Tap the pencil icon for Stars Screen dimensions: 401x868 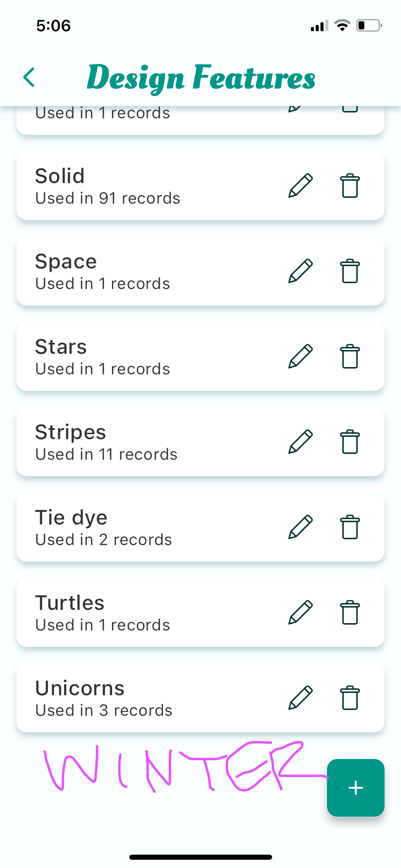click(300, 356)
